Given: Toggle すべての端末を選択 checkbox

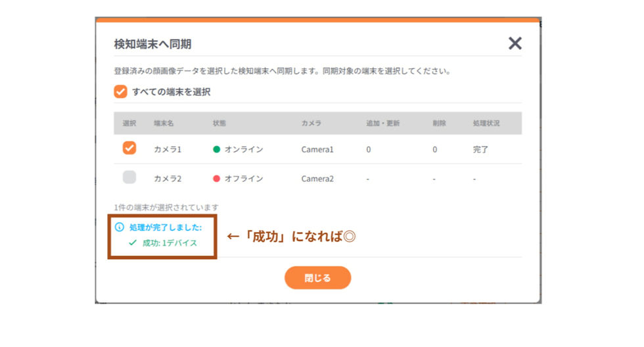Looking at the screenshot, I should (120, 91).
